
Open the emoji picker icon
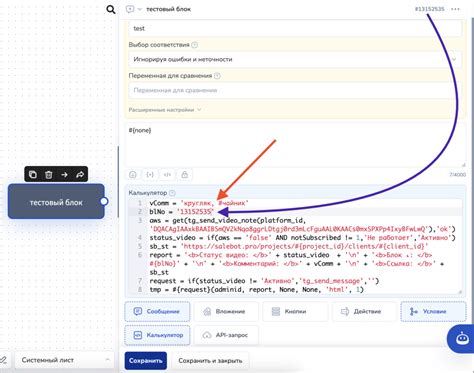[x=133, y=174]
